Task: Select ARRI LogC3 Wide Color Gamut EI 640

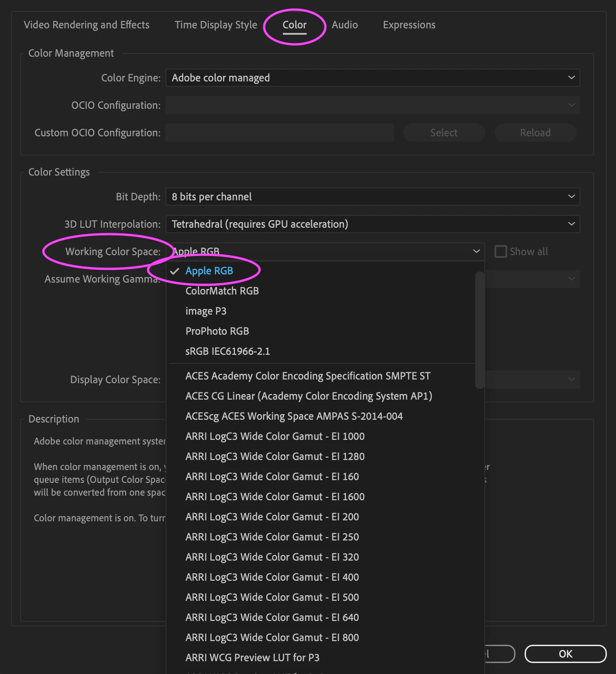Action: (x=320, y=617)
